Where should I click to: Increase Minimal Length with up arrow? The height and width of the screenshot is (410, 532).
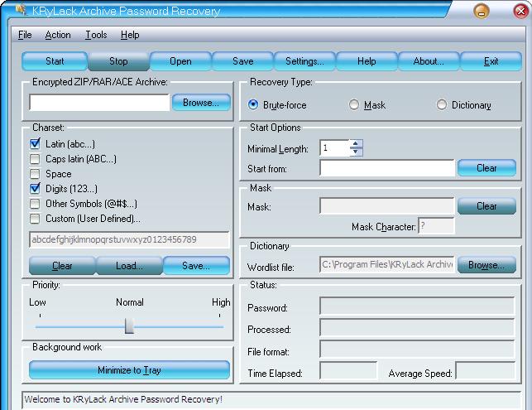click(356, 143)
